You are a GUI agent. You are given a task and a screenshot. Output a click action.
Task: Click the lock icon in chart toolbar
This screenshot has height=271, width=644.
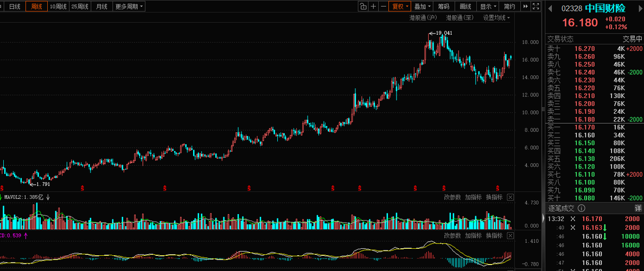[x=363, y=6]
